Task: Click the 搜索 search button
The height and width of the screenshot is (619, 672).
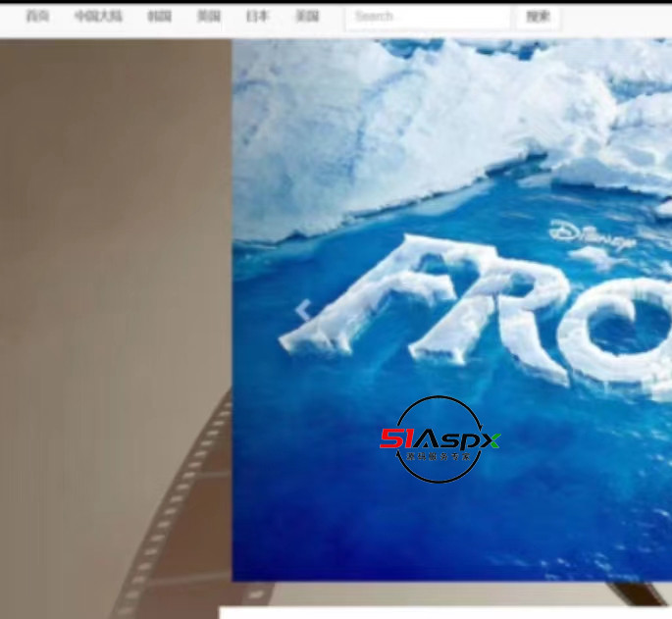Action: tap(539, 17)
